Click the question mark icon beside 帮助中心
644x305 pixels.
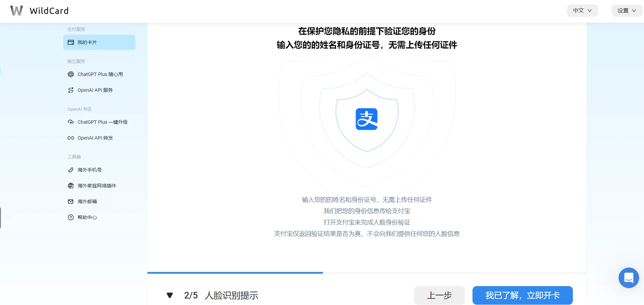click(x=71, y=217)
